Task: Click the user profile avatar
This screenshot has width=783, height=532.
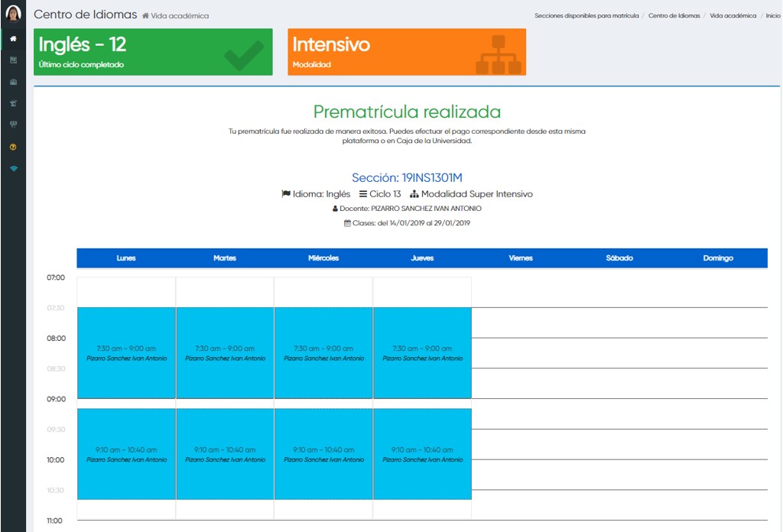Action: click(13, 14)
